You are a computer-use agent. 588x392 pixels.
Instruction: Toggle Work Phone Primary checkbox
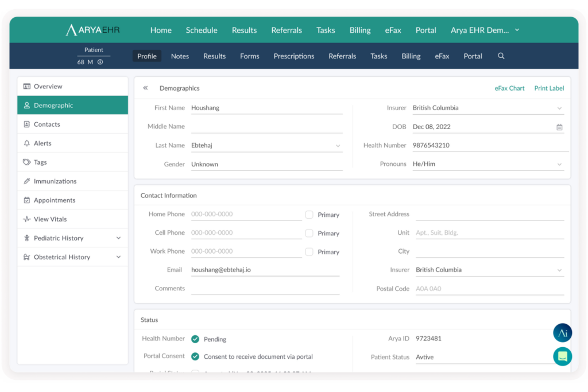[309, 252]
